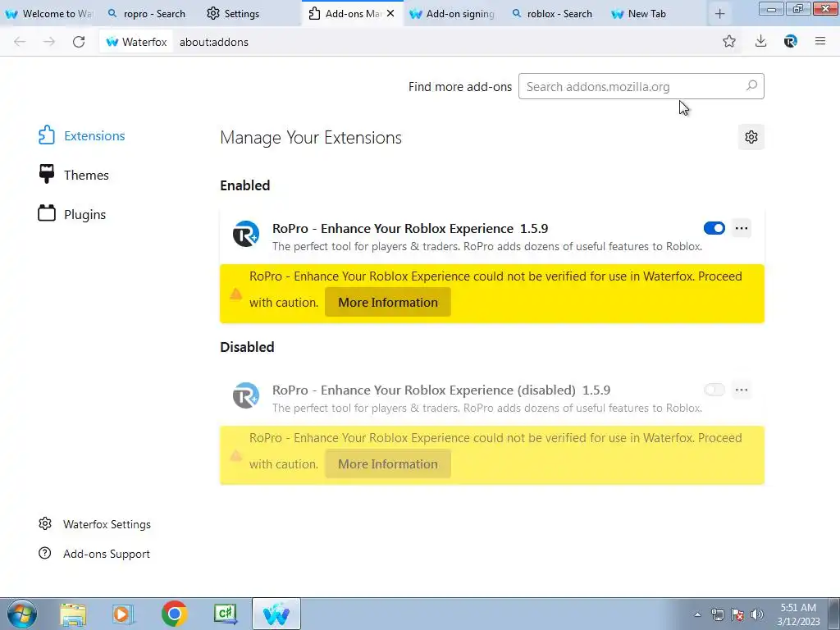Open File Explorer from the taskbar
The height and width of the screenshot is (630, 840).
click(x=73, y=614)
